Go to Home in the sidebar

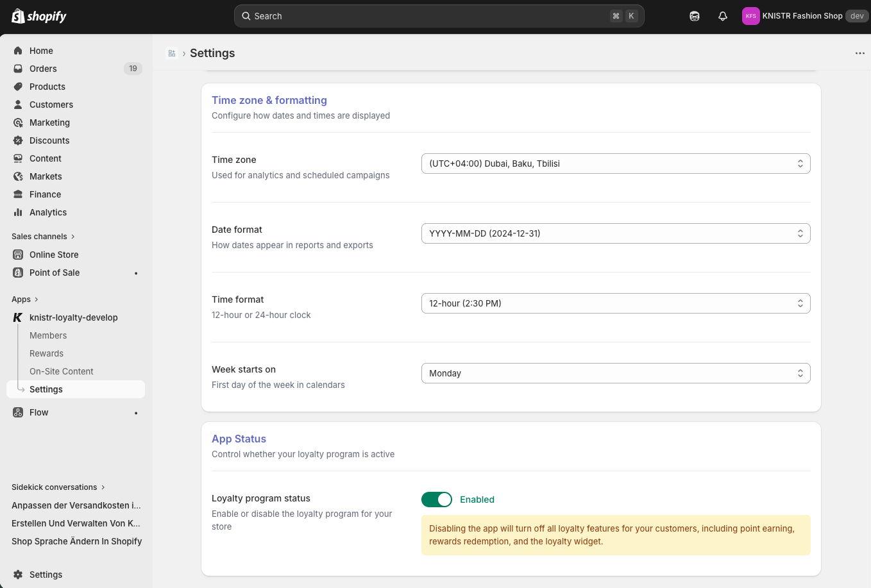click(76, 51)
